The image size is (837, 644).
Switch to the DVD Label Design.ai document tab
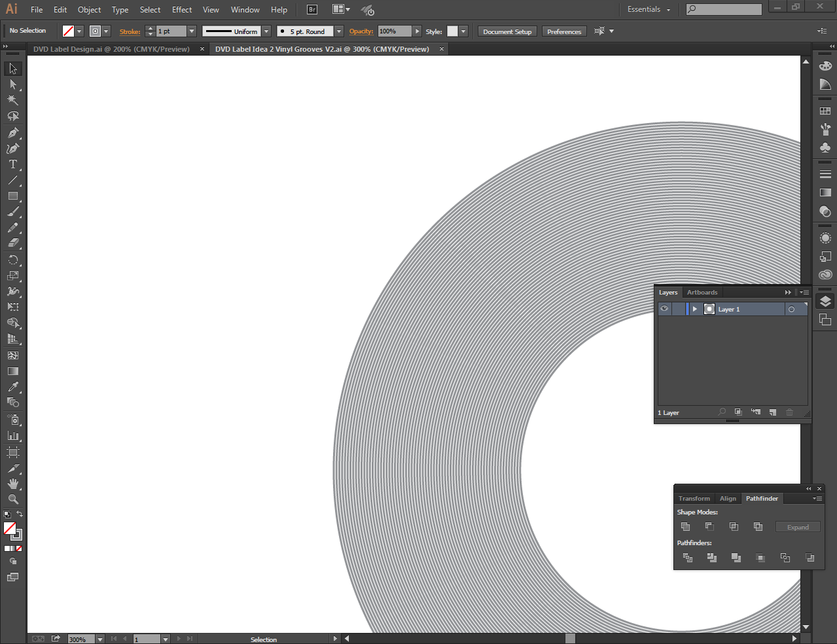point(111,49)
